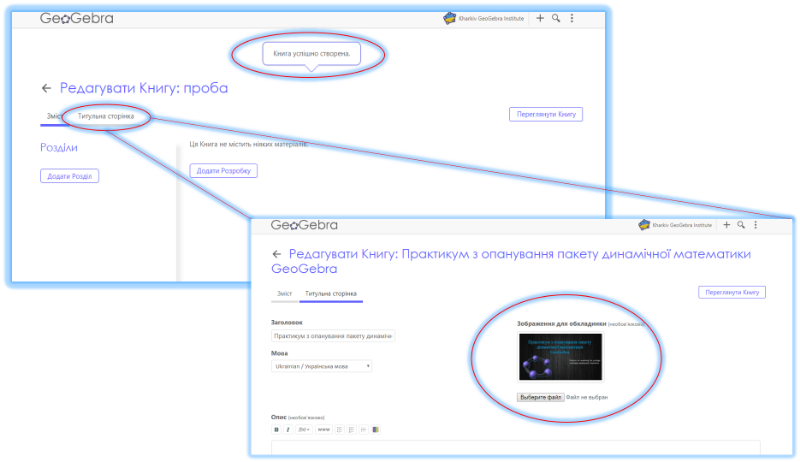Screen dimensions: 800x462
Task: Click the back arrow beside 'Редагувати Книгу: Практикум'
Action: [277, 254]
